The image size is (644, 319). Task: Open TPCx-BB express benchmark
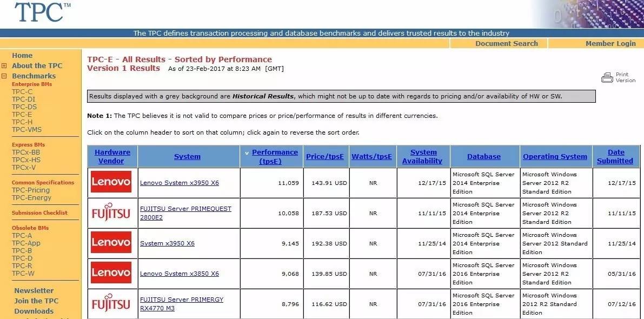(x=26, y=152)
